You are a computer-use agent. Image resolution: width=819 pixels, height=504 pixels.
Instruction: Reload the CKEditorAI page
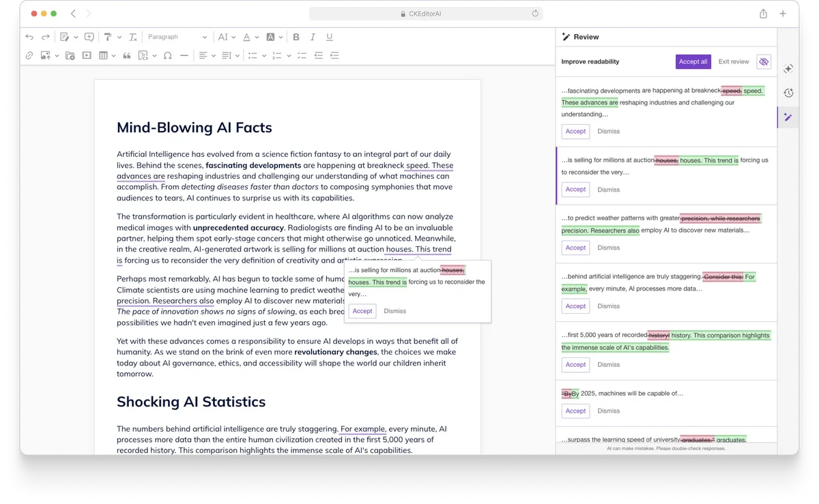point(535,14)
